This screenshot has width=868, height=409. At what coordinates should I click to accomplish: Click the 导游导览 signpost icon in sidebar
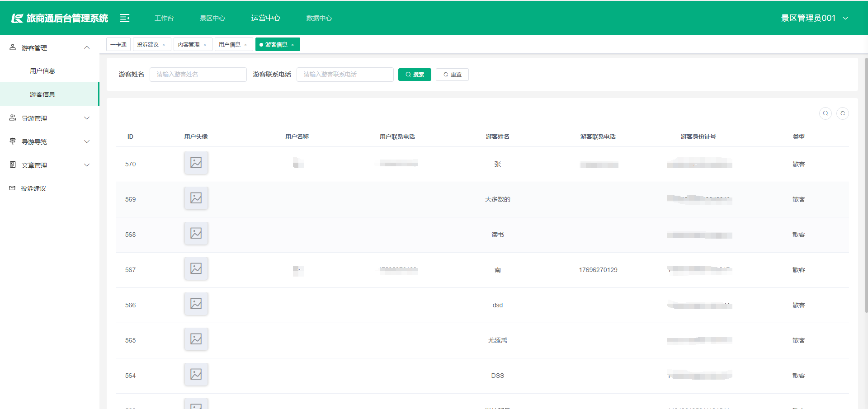coord(13,141)
